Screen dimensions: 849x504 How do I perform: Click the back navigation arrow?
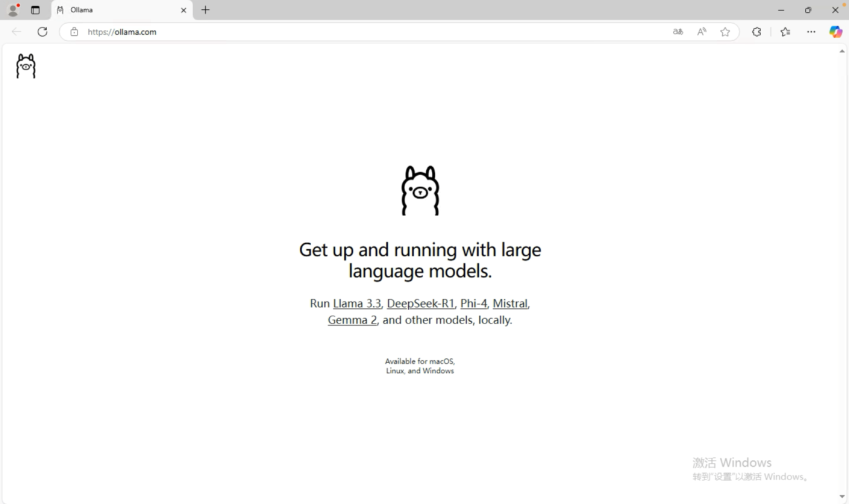[x=16, y=32]
